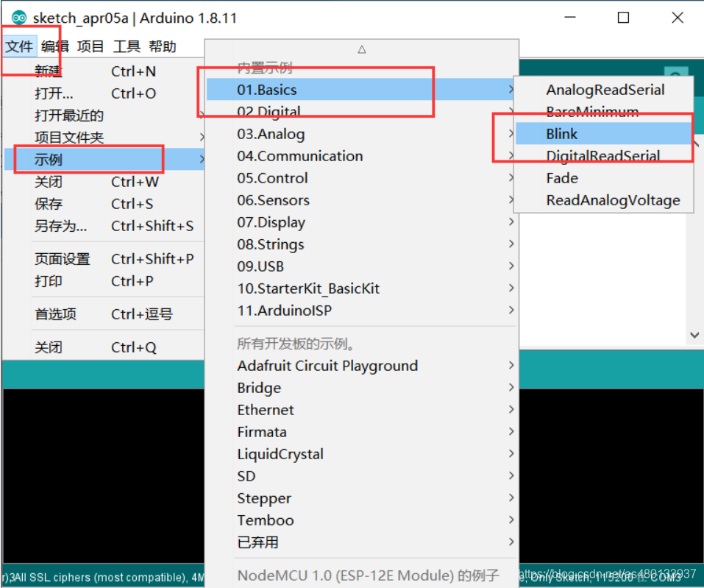Click 新建 to create a new sketch
This screenshot has width=704, height=588.
(x=49, y=71)
